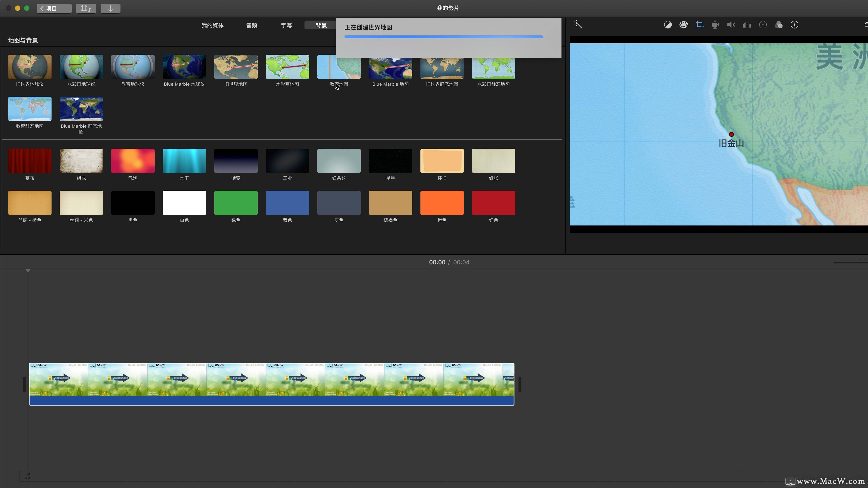Open the 音频 tab
Viewport: 868px width, 488px height.
point(251,25)
